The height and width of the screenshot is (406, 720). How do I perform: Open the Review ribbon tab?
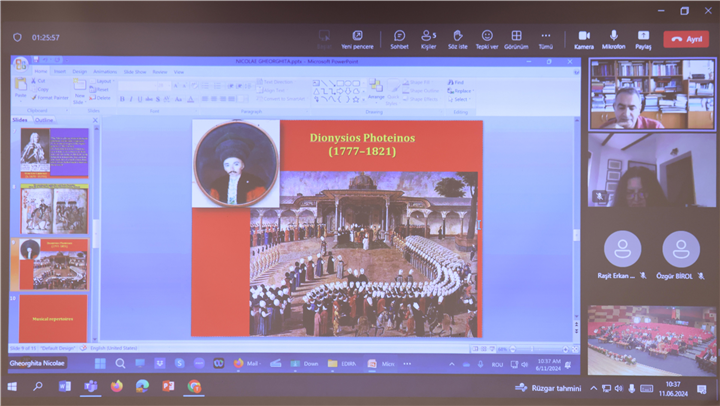pyautogui.click(x=160, y=72)
